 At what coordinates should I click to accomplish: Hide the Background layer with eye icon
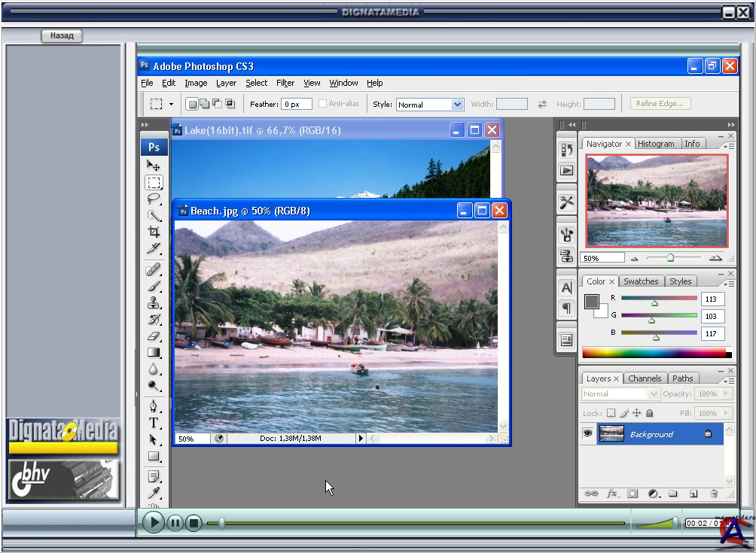(x=587, y=434)
